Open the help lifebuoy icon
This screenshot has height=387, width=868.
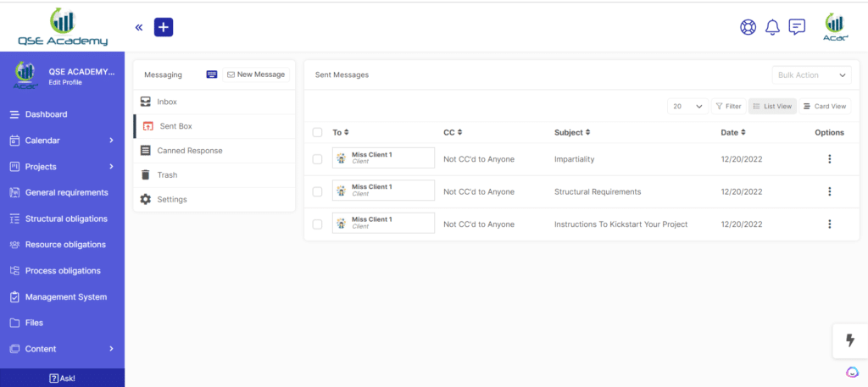click(748, 27)
